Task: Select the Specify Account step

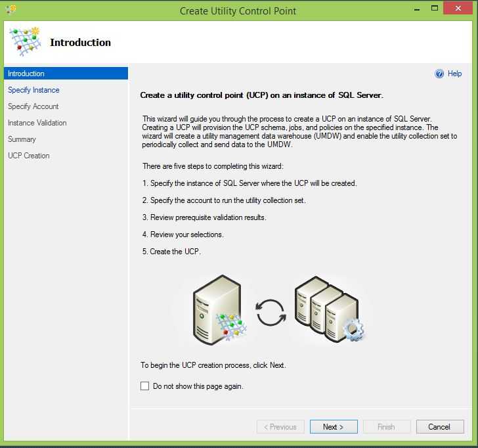Action: pos(33,106)
